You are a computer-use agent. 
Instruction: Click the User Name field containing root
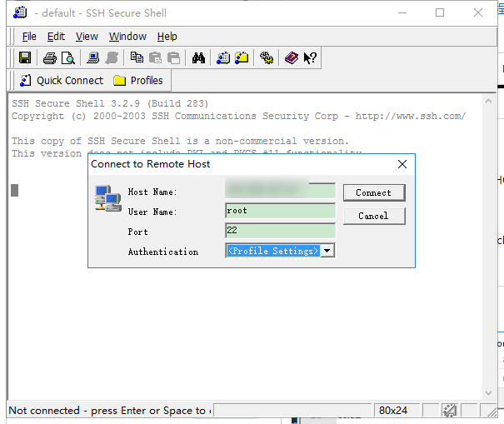pos(280,211)
